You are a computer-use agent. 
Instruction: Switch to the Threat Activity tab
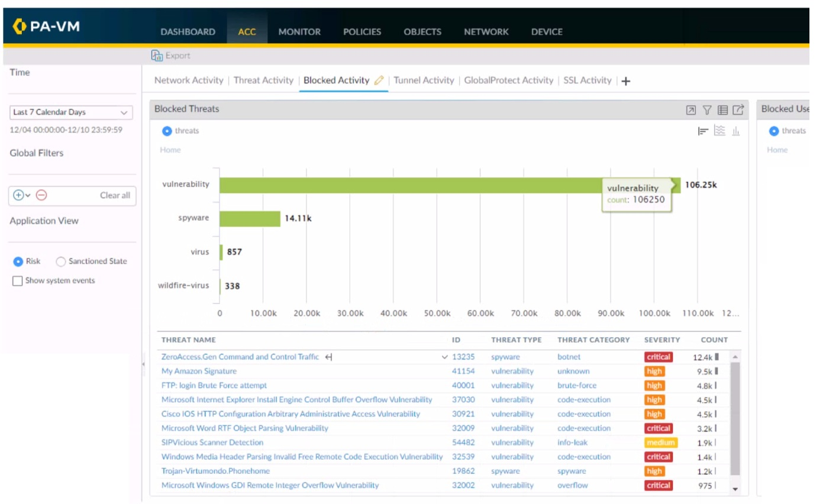(263, 80)
